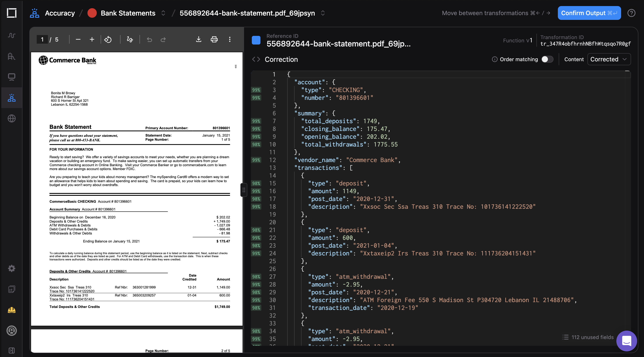Click the print icon in PDF toolbar
This screenshot has width=644, height=357.
(x=214, y=39)
